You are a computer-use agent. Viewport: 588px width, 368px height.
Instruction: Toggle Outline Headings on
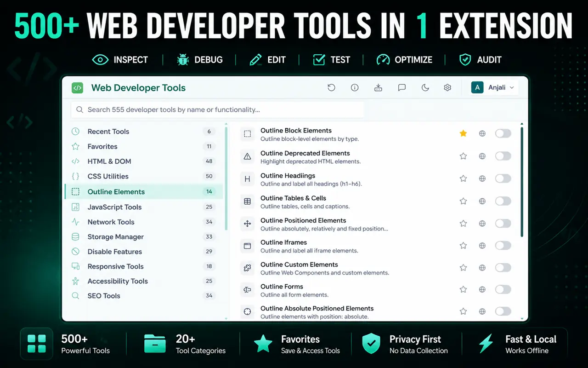tap(503, 178)
